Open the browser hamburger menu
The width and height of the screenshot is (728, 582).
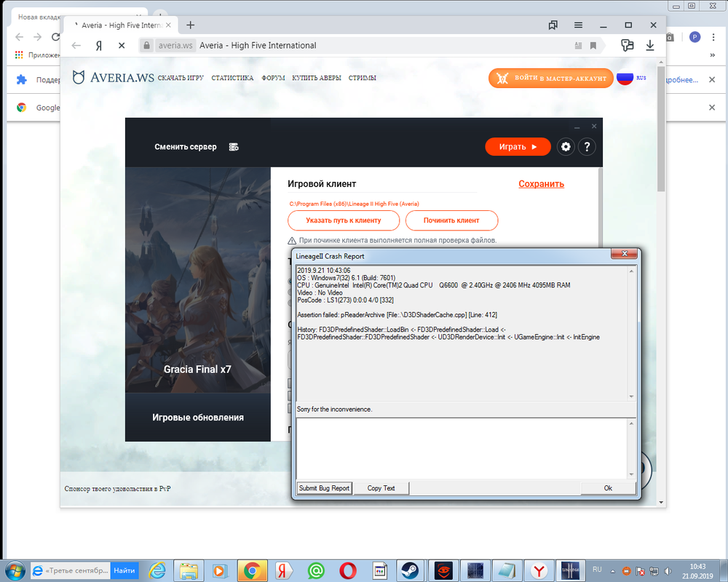pos(578,25)
